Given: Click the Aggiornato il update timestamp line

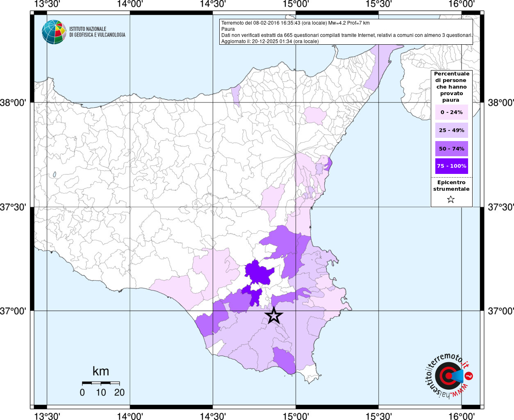Looking at the screenshot, I should tap(270, 41).
